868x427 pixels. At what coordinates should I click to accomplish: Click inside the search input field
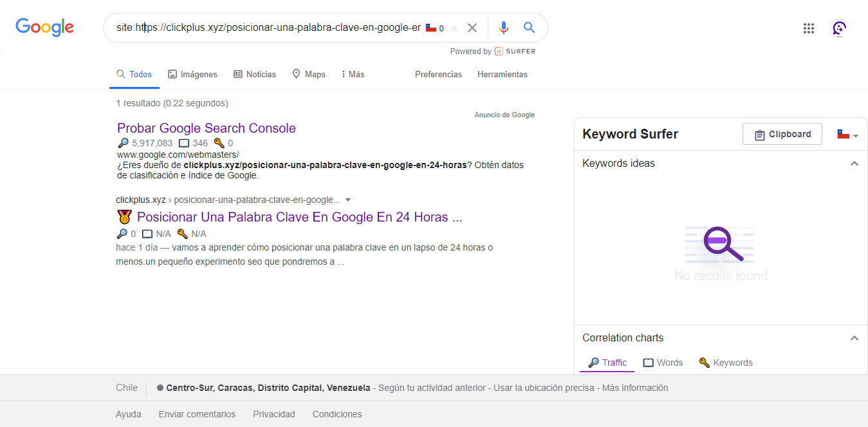click(x=270, y=27)
